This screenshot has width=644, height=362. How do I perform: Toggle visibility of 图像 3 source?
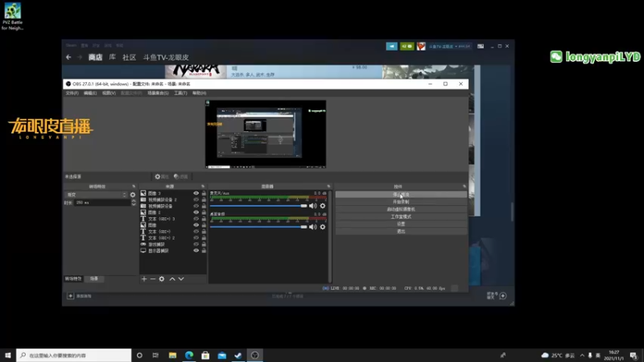coord(196,193)
